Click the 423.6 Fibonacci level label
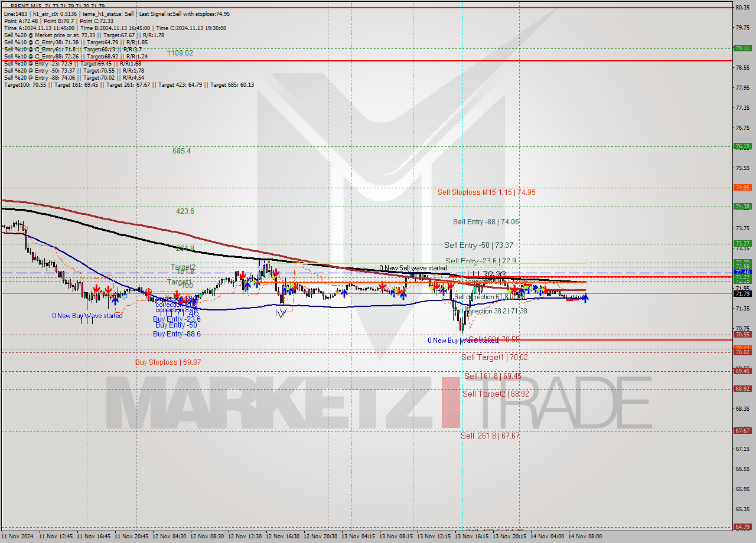Image resolution: width=756 pixels, height=543 pixels. click(x=185, y=211)
